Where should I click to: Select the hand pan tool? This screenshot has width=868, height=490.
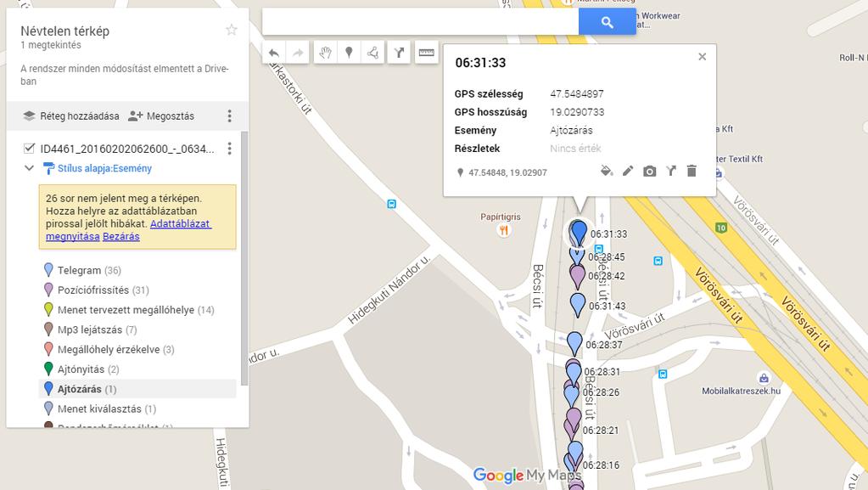325,53
